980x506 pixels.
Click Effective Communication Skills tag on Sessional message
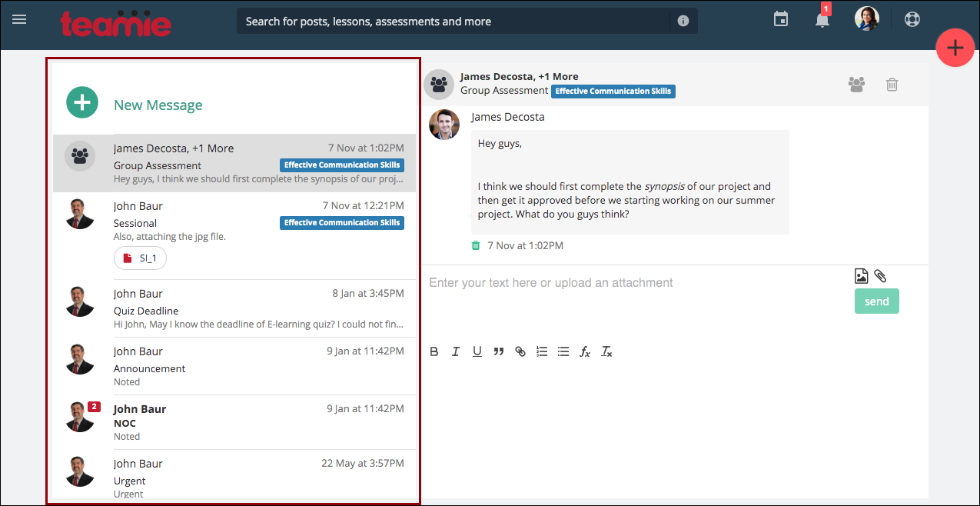342,223
